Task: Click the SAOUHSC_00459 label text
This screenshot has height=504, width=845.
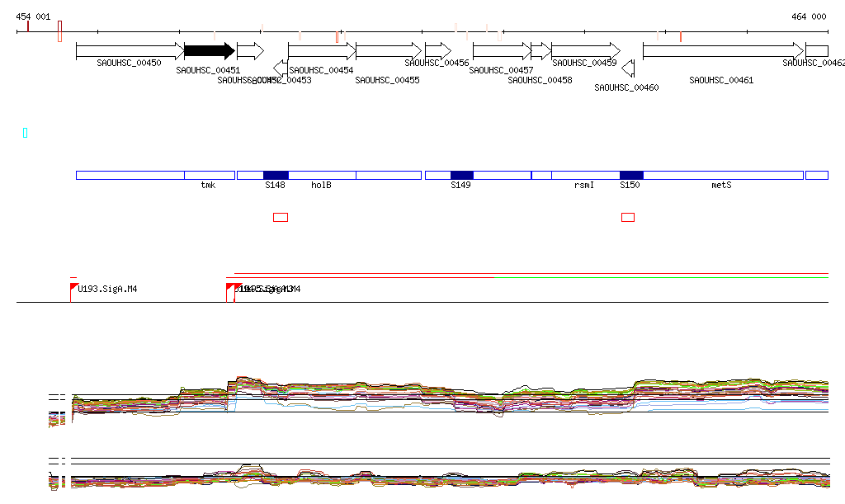Action: [584, 63]
